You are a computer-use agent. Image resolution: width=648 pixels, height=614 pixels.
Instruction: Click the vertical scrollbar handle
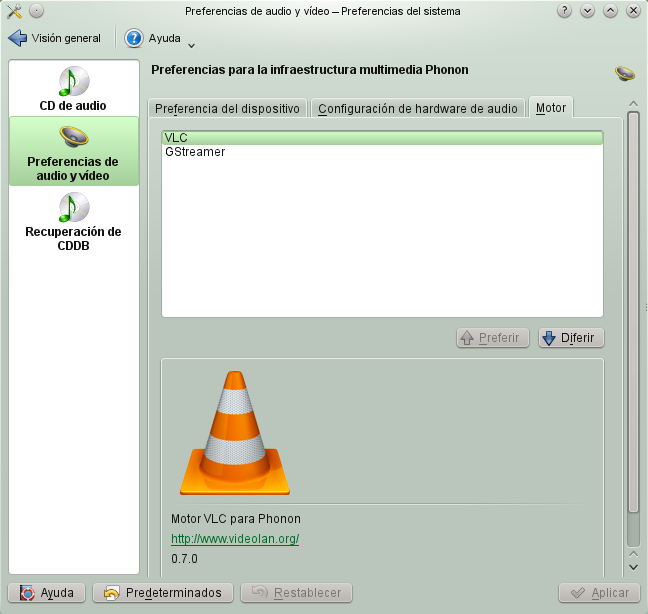633,312
